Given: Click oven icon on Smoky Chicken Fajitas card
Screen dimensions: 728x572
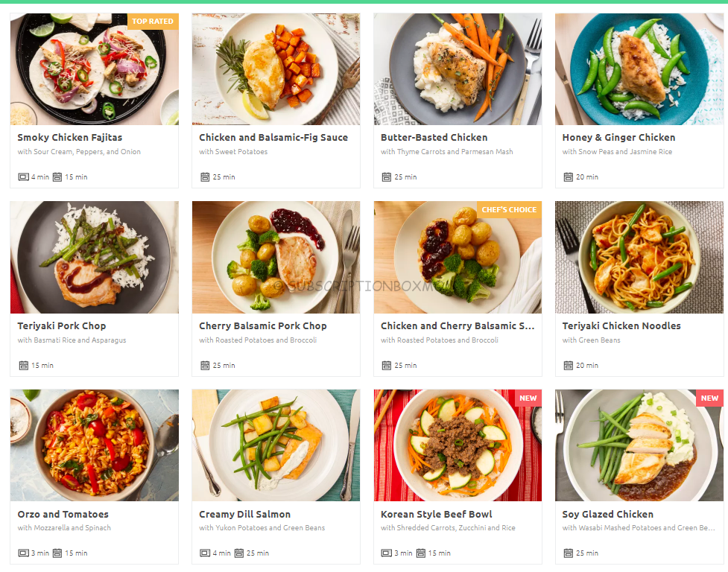Looking at the screenshot, I should pyautogui.click(x=57, y=177).
